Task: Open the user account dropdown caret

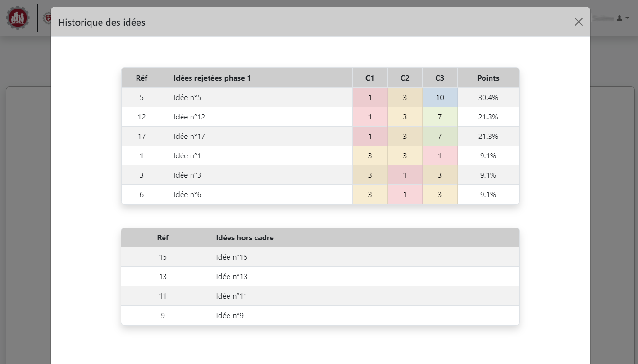Action: [x=627, y=18]
